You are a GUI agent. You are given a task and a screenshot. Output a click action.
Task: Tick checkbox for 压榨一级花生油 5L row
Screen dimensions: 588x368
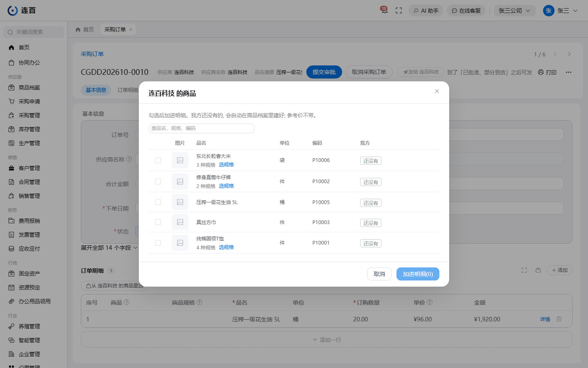pos(158,202)
